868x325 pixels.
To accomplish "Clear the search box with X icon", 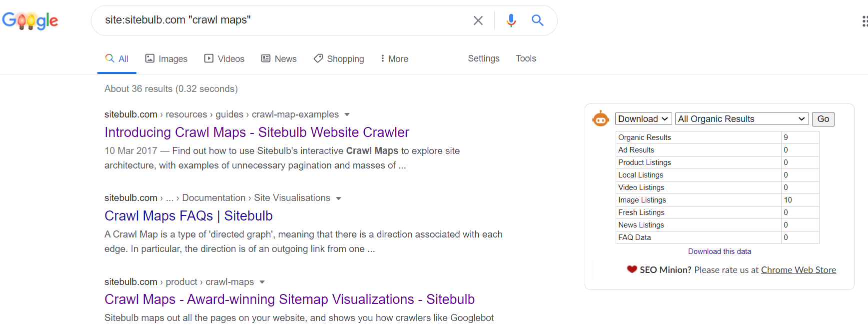I will (x=478, y=20).
